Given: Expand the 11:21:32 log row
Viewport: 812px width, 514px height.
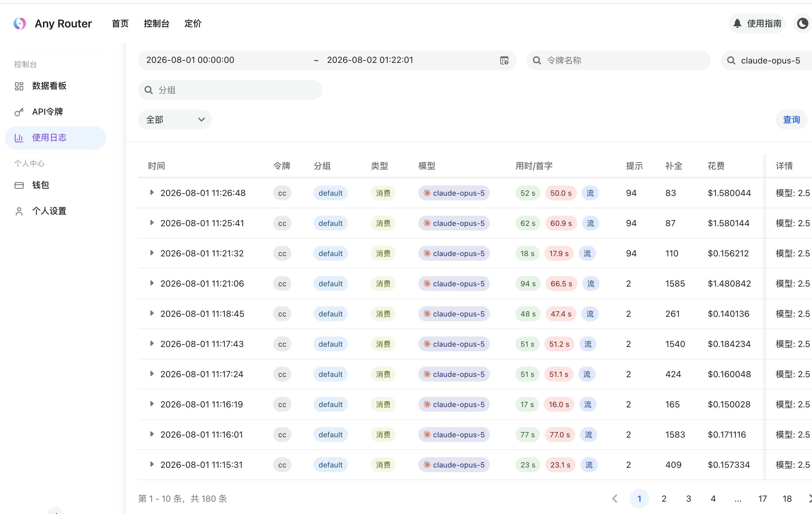Looking at the screenshot, I should pos(152,253).
